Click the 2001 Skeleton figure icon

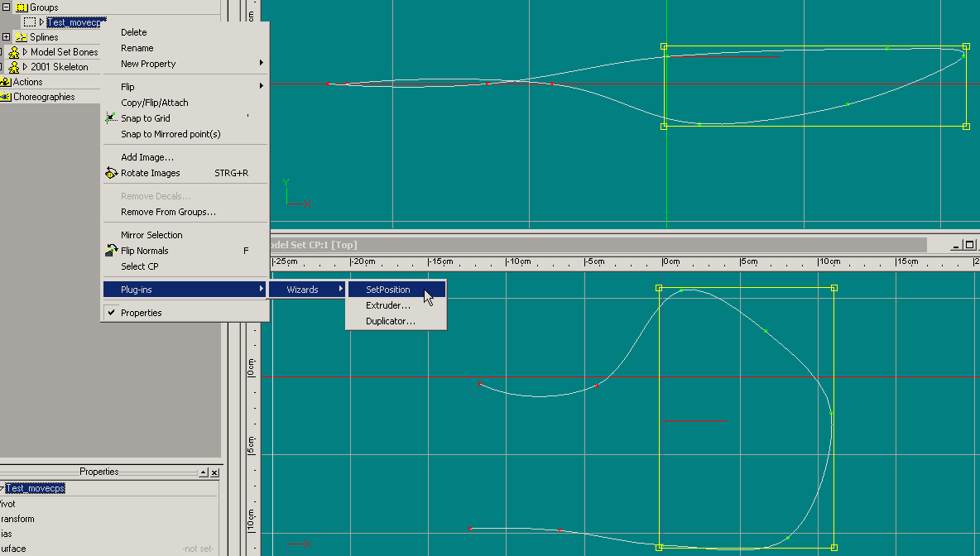pos(14,67)
